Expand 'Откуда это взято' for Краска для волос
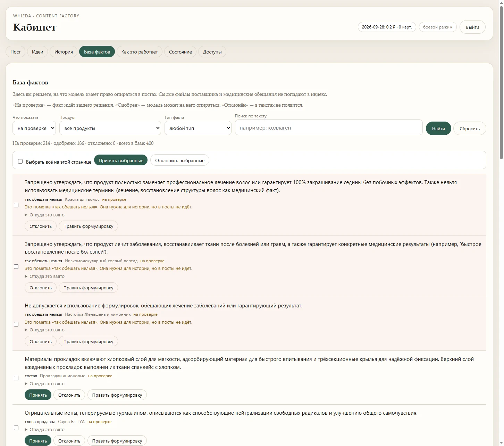This screenshot has width=504, height=446. pyautogui.click(x=45, y=215)
